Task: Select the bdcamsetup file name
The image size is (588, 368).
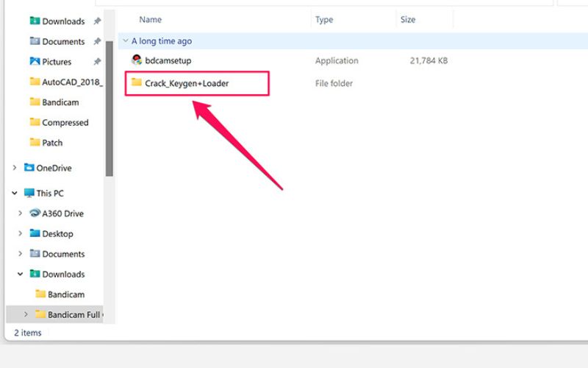Action: coord(168,60)
